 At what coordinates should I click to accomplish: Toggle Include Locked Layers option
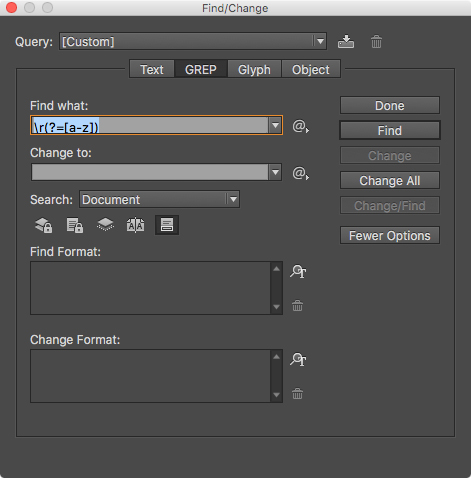tap(44, 225)
